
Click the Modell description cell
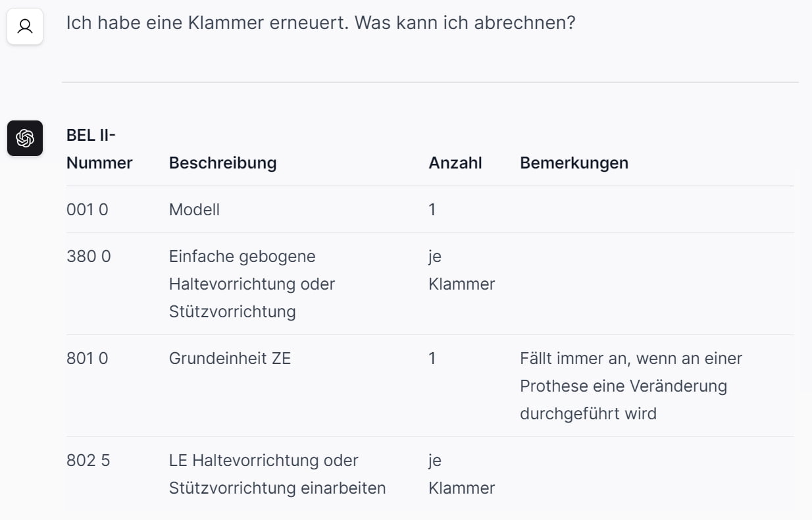pos(194,210)
